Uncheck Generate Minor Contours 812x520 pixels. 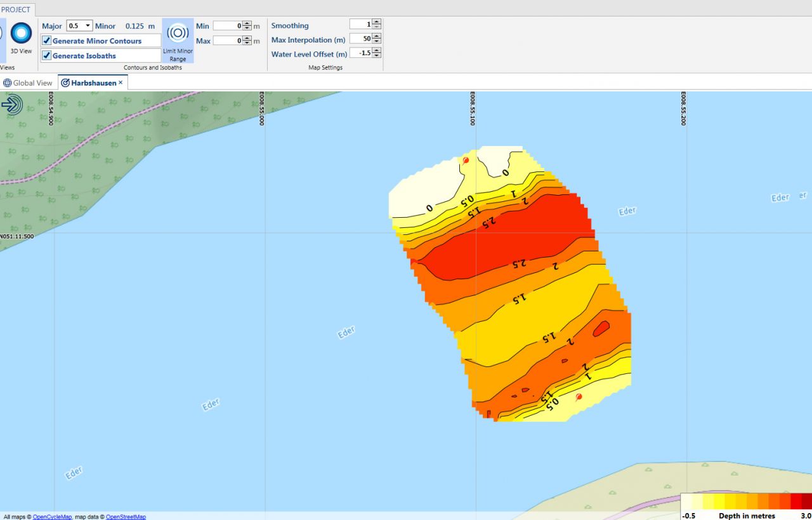[x=46, y=41]
